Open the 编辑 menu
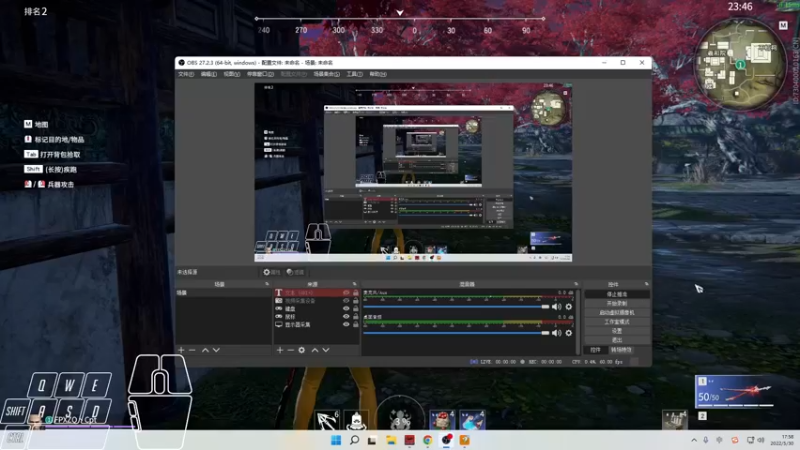Viewport: 800px width, 450px height. click(209, 74)
